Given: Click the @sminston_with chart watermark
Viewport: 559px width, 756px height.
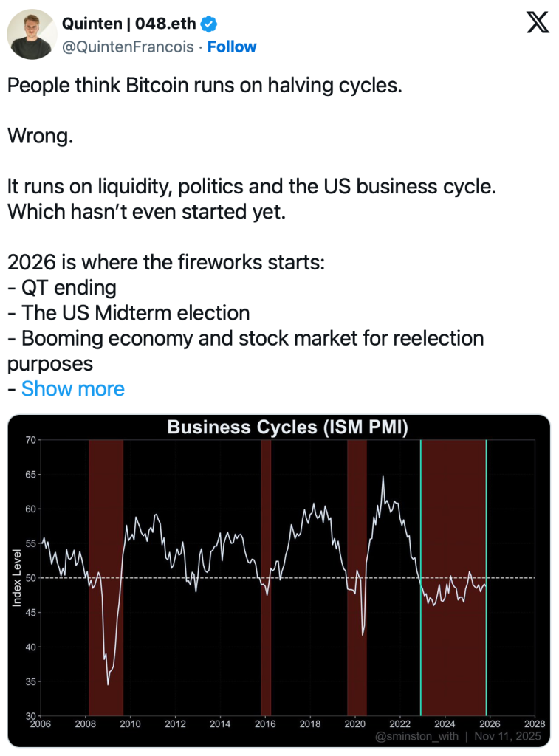Looking at the screenshot, I should pyautogui.click(x=416, y=736).
